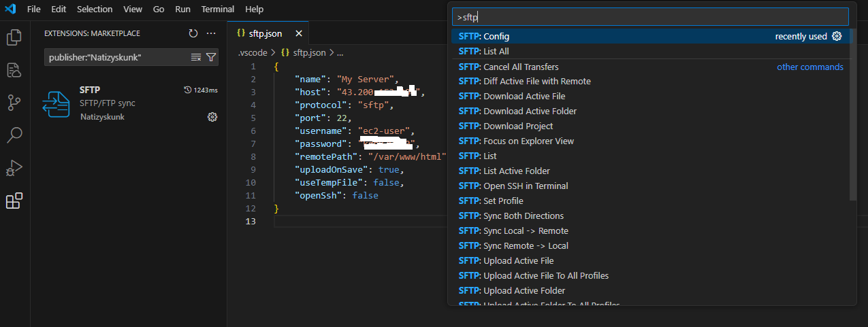Run SFTP: Set Profile
Viewport: 868px width, 327px height.
pyautogui.click(x=650, y=201)
